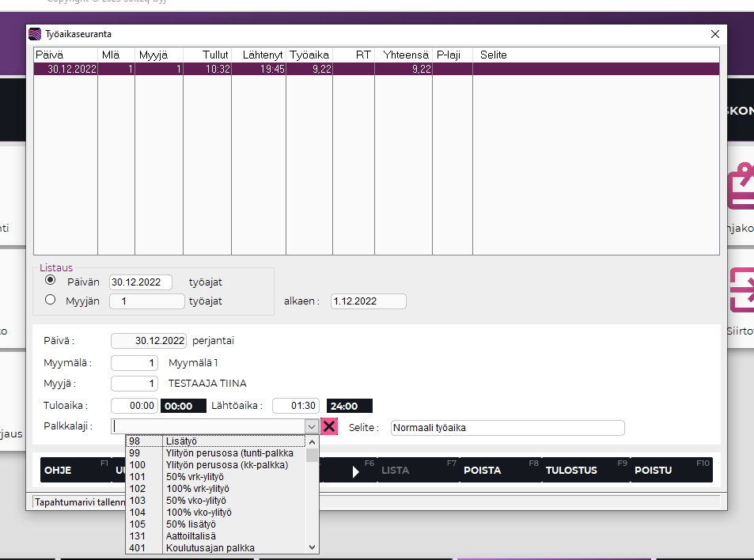Click the pink Siirto transfer icon at right
The height and width of the screenshot is (560, 754).
click(x=741, y=290)
